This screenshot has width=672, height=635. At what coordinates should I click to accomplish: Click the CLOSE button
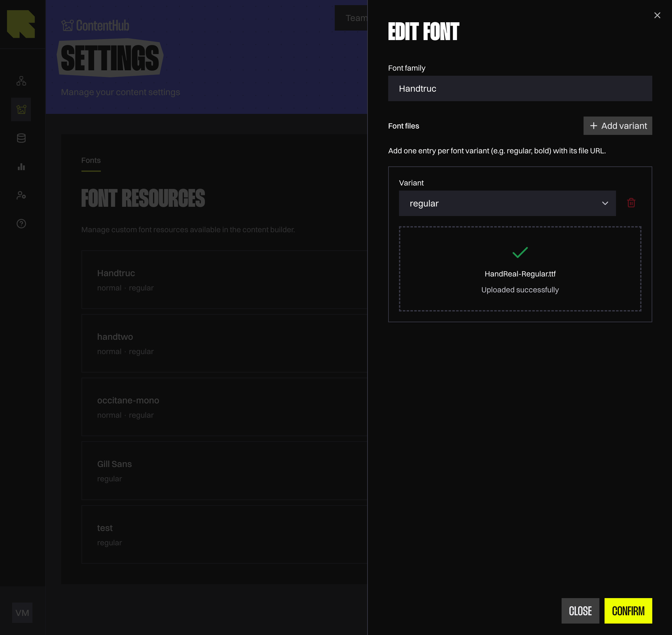580,611
